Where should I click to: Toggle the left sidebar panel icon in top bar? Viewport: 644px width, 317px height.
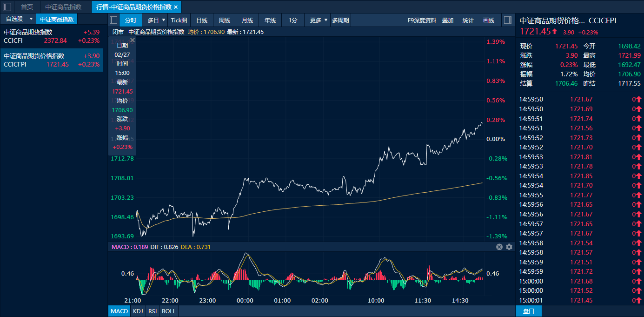click(x=7, y=7)
